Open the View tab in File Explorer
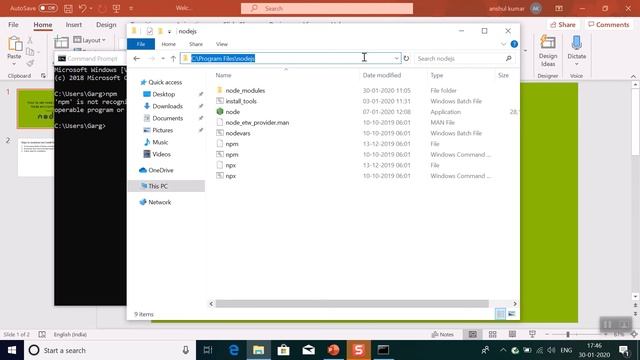The height and width of the screenshot is (360, 640). [222, 44]
